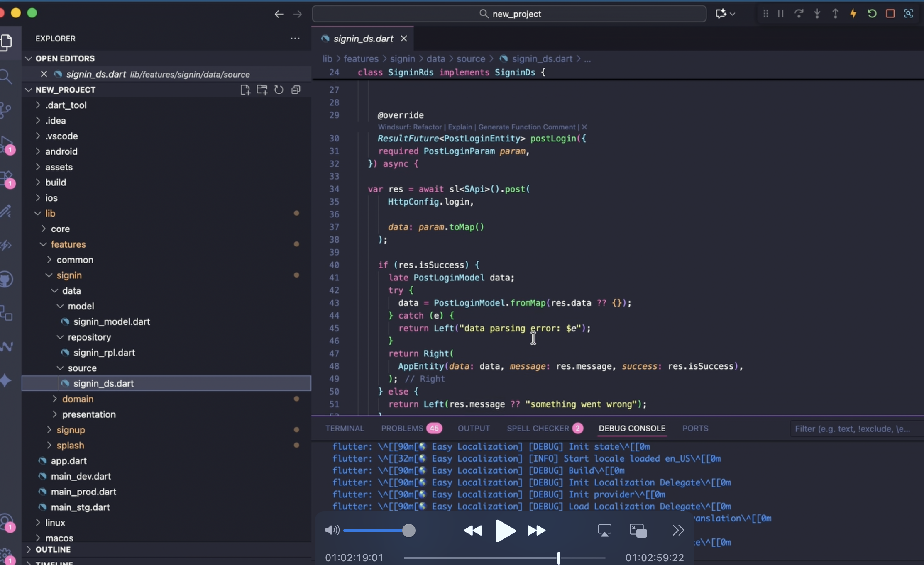This screenshot has height=565, width=924.
Task: Pause program execution with the pause control
Action: (780, 13)
